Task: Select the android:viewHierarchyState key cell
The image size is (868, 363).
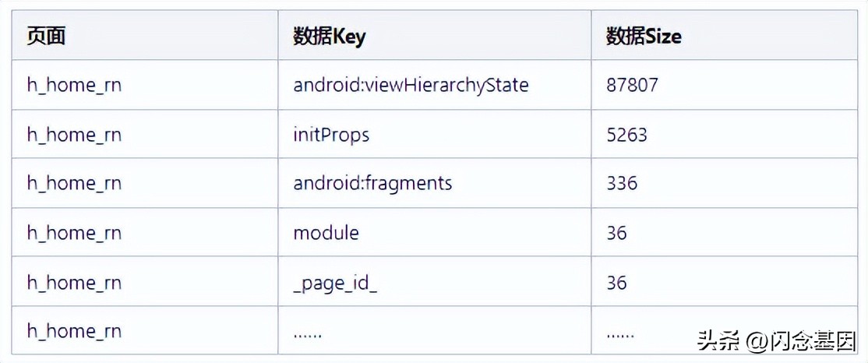Action: tap(411, 85)
